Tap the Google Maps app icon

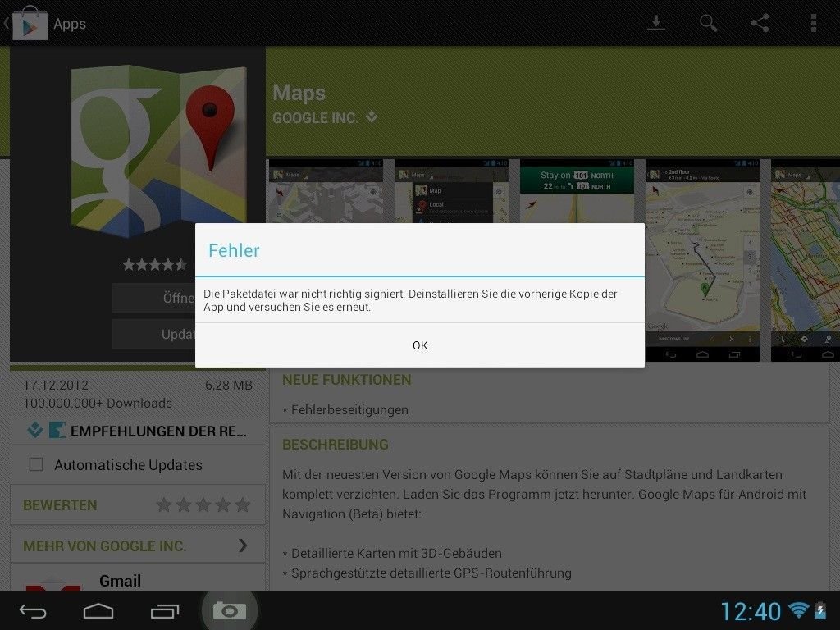coord(159,151)
